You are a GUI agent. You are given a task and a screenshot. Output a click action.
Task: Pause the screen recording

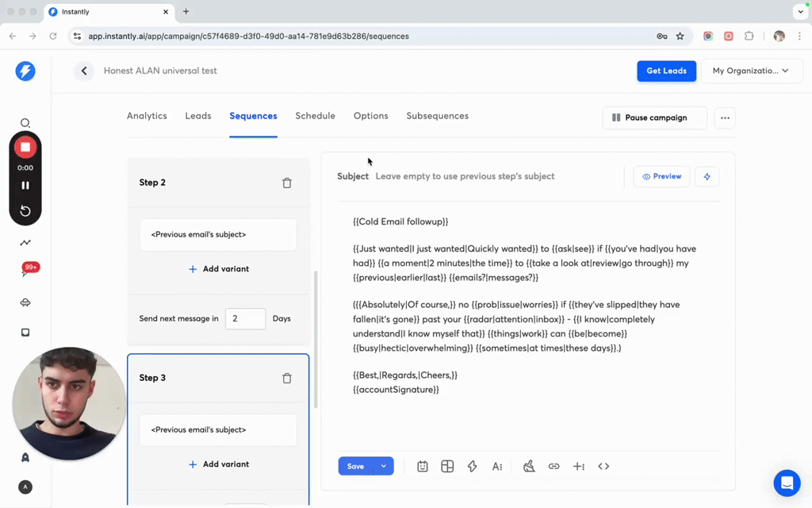pyautogui.click(x=25, y=186)
